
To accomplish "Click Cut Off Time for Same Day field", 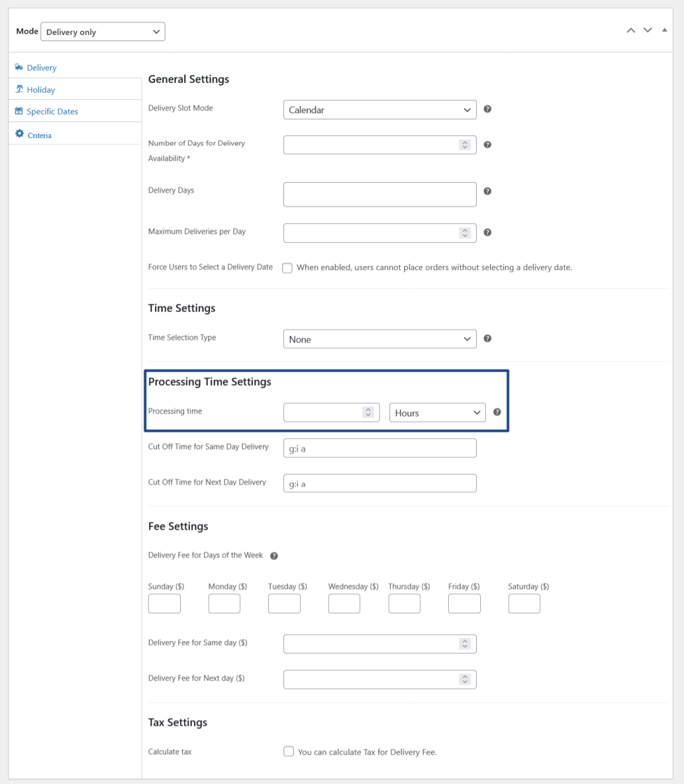I will point(379,448).
